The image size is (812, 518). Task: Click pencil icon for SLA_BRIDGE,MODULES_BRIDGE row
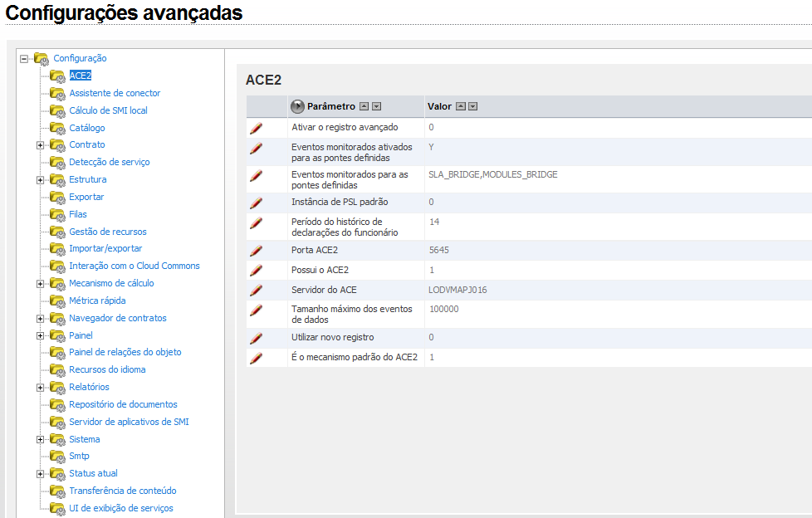(256, 176)
